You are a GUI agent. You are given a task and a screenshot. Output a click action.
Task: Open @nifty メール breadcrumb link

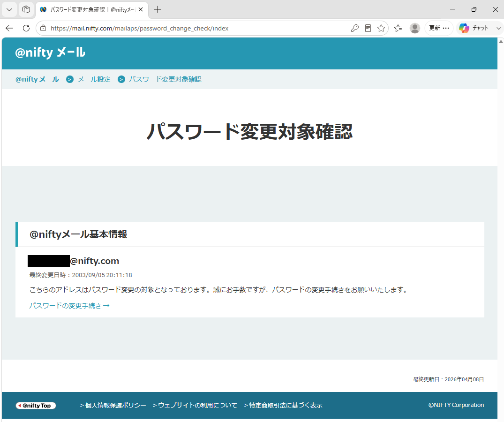click(38, 79)
